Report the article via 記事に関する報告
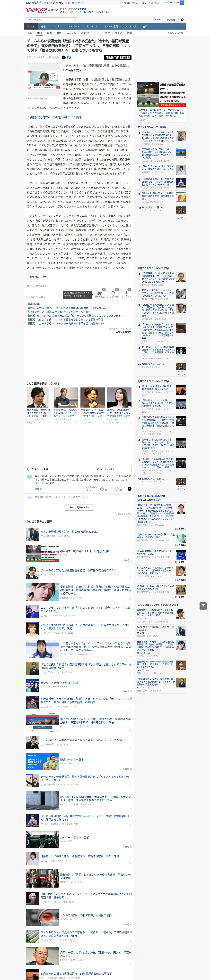This screenshot has width=210, height=980. point(36,297)
